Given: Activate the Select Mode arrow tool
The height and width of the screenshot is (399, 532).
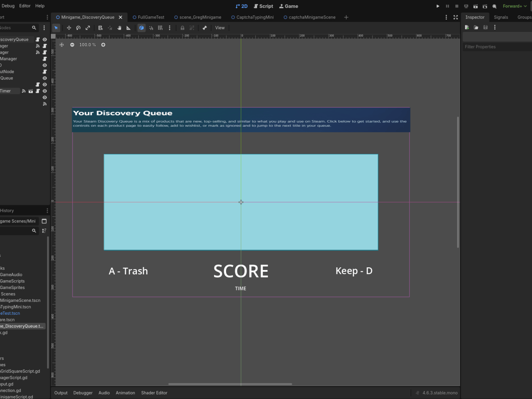Looking at the screenshot, I should click(56, 27).
